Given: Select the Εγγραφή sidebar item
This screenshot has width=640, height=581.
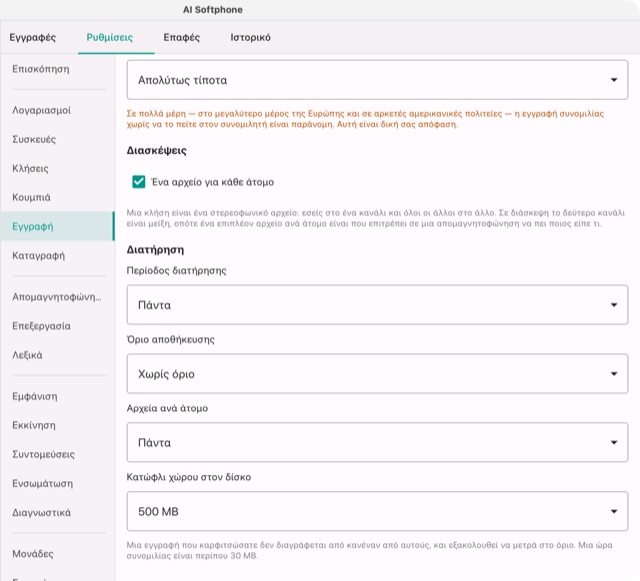Looking at the screenshot, I should click(57, 226).
